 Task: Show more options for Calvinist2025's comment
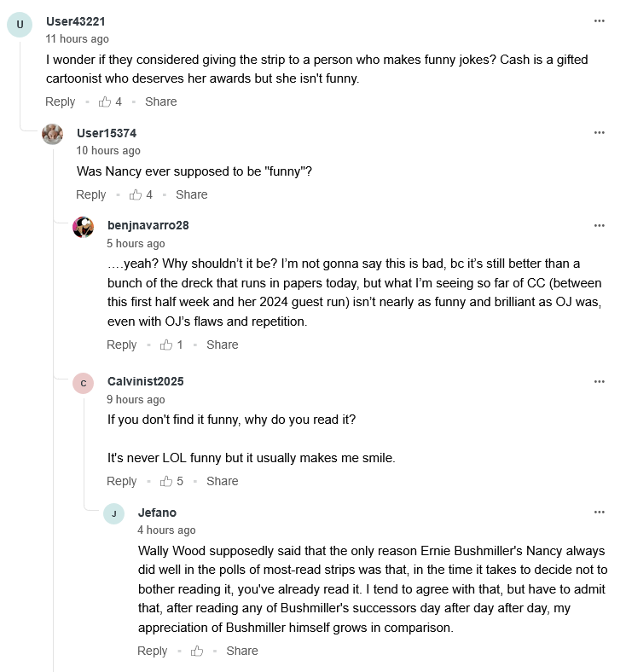click(600, 381)
